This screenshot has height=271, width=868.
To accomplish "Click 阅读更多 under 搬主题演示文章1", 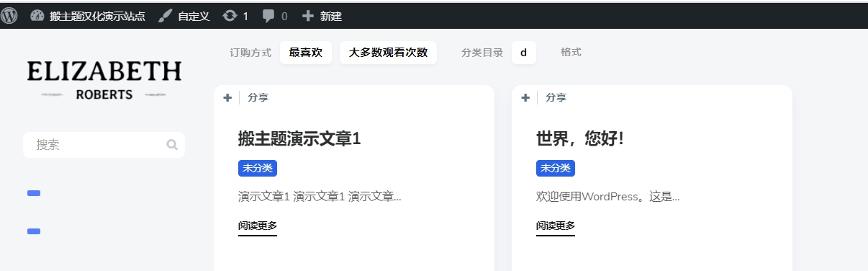I will tap(258, 226).
